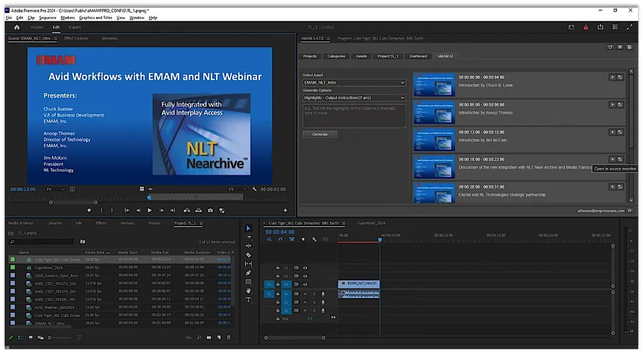This screenshot has height=351, width=644.
Task: Open the Source panel tab menu
Action: (x=56, y=38)
